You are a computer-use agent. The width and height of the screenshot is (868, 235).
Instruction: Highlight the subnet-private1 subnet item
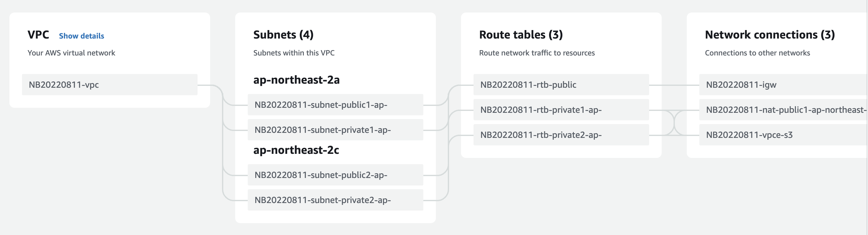(x=335, y=130)
